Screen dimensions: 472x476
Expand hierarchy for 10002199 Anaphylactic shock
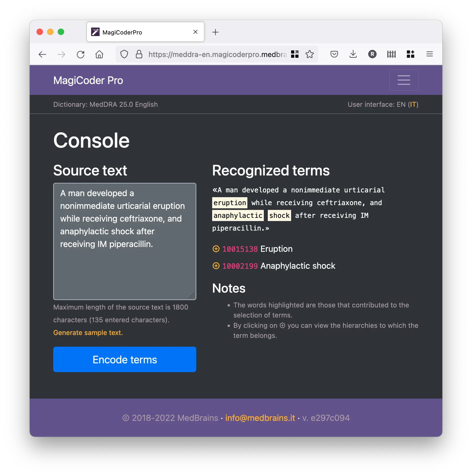[216, 266]
